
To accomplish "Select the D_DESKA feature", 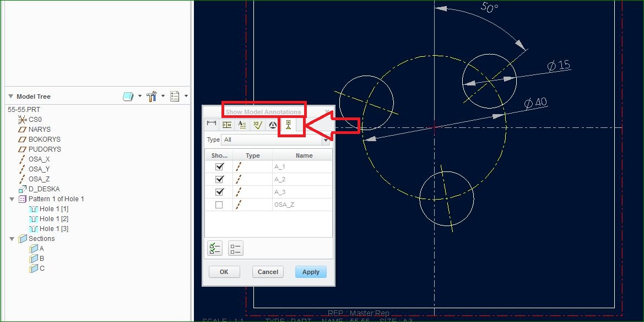I will [x=44, y=189].
